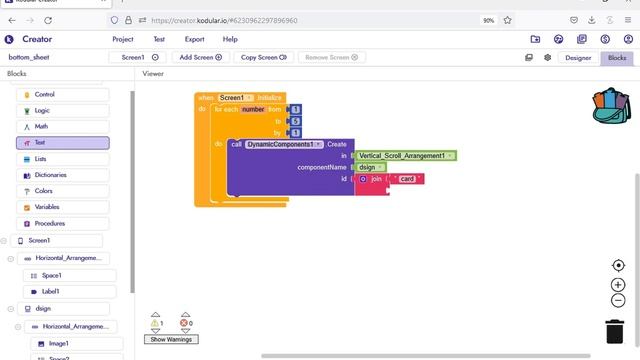This screenshot has height=360, width=640.
Task: Open the Vertical_Scroll_Arrangement1 block dropdown
Action: tap(450, 156)
